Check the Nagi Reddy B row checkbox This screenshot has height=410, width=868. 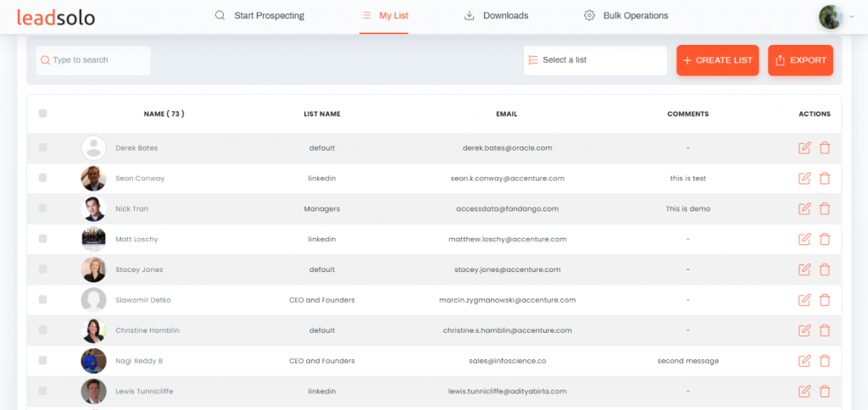click(42, 361)
